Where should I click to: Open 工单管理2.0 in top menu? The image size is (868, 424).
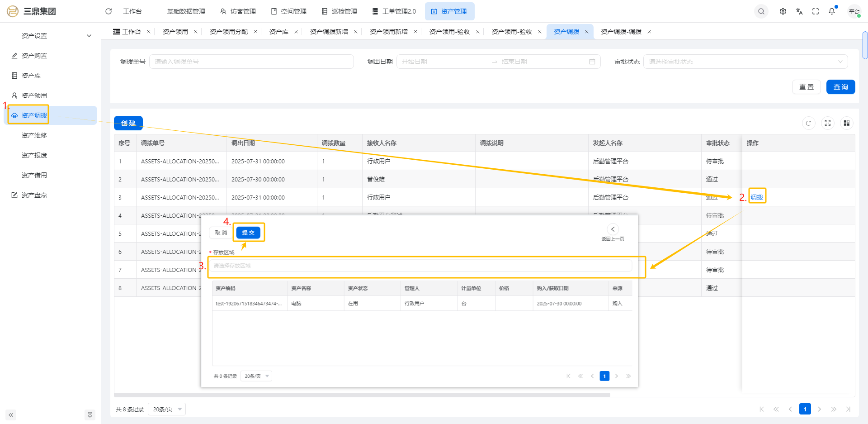394,11
